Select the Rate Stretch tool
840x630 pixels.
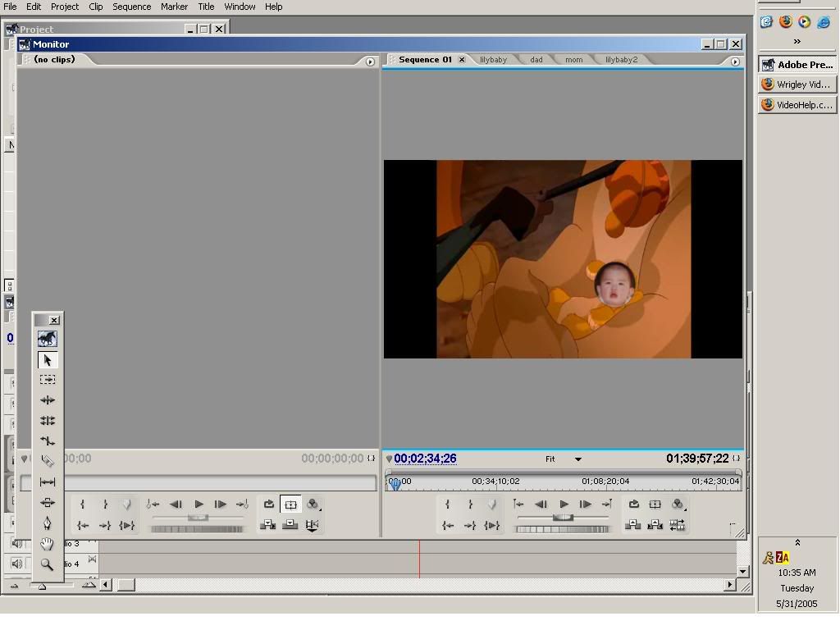tap(47, 441)
